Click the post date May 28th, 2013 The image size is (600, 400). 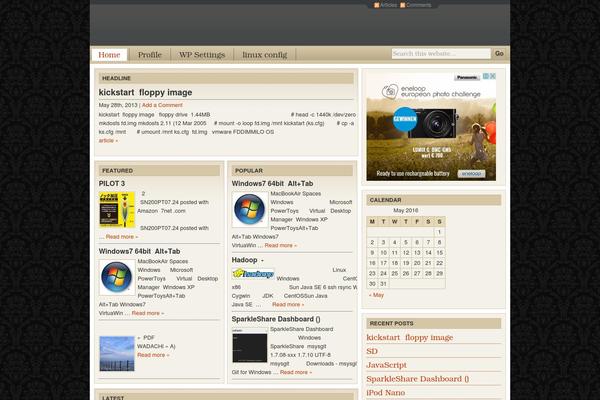118,105
